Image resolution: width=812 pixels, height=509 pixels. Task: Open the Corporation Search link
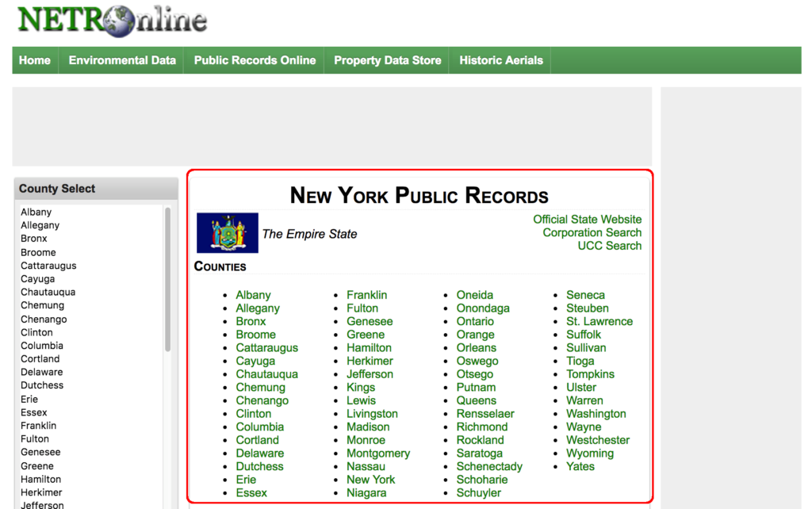(x=592, y=232)
